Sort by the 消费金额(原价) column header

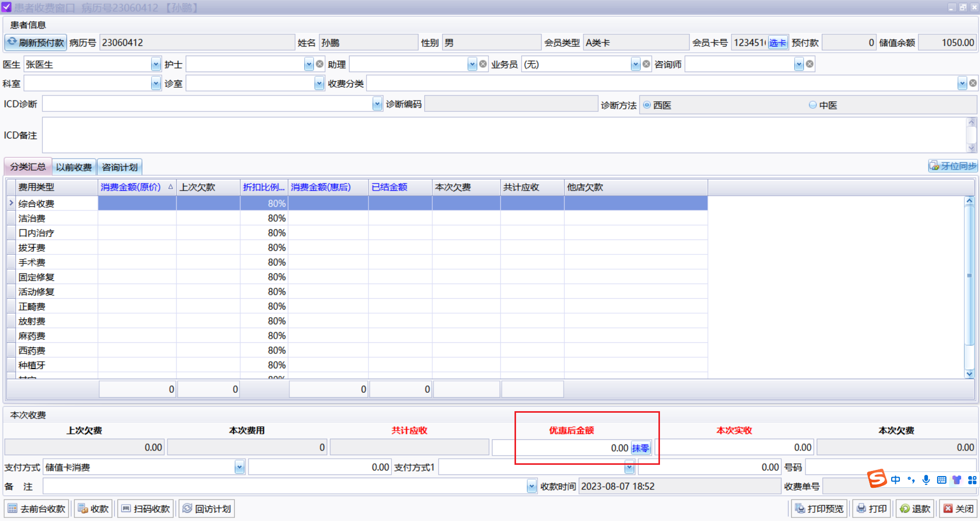(137, 187)
